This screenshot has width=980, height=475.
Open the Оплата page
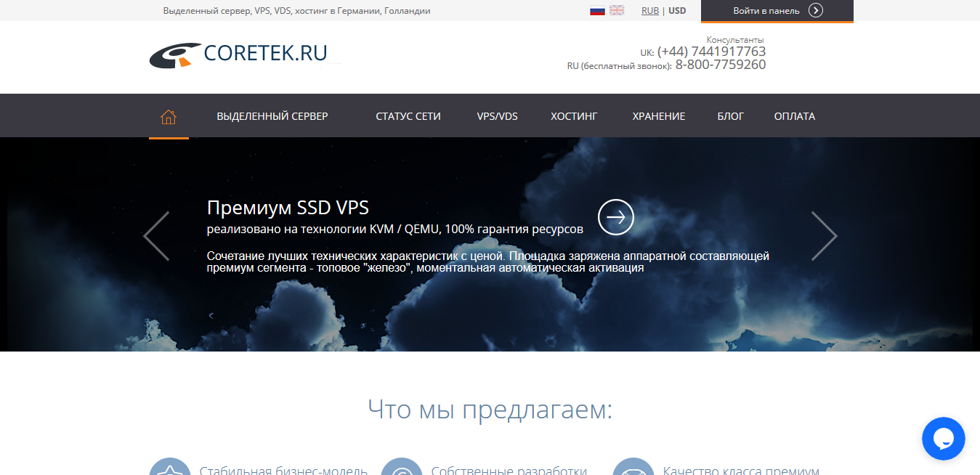click(795, 116)
